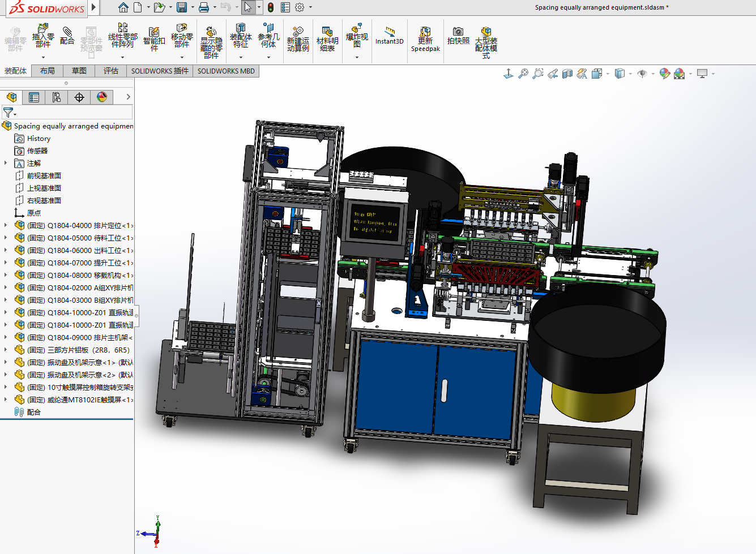Select the History folder in the tree
This screenshot has width=756, height=554.
click(39, 139)
